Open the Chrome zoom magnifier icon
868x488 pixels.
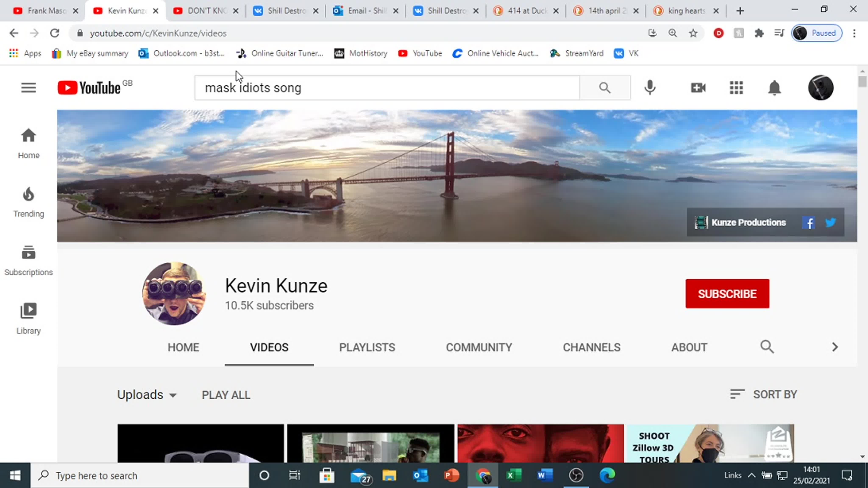pos(673,33)
